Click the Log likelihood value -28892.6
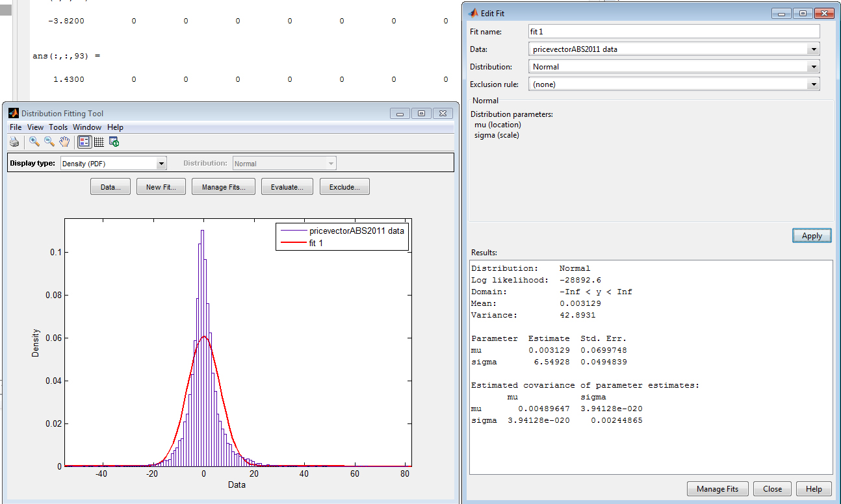This screenshot has height=504, width=841. point(580,280)
